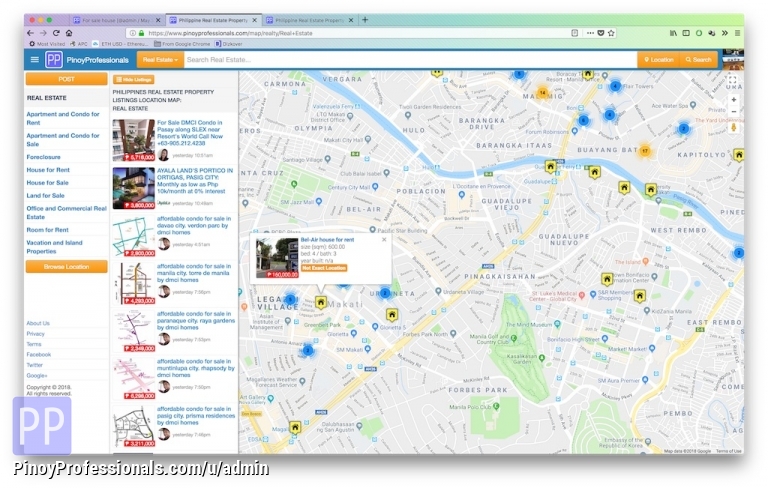The image size is (768, 488).
Task: Open Dizkover bookmark
Action: pyautogui.click(x=229, y=44)
